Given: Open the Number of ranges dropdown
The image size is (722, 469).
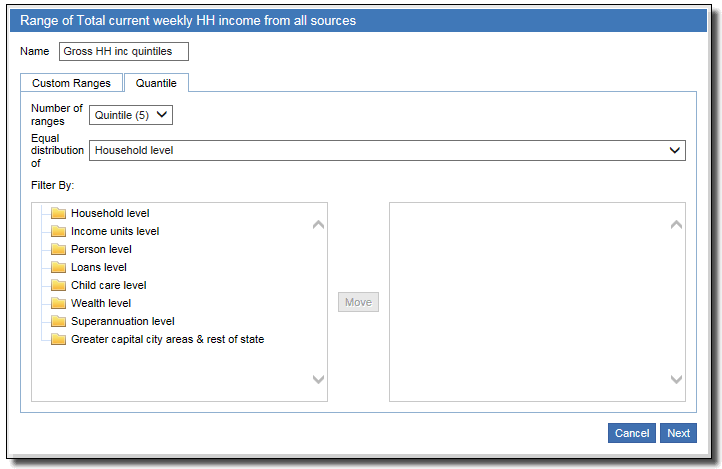Looking at the screenshot, I should pos(131,115).
